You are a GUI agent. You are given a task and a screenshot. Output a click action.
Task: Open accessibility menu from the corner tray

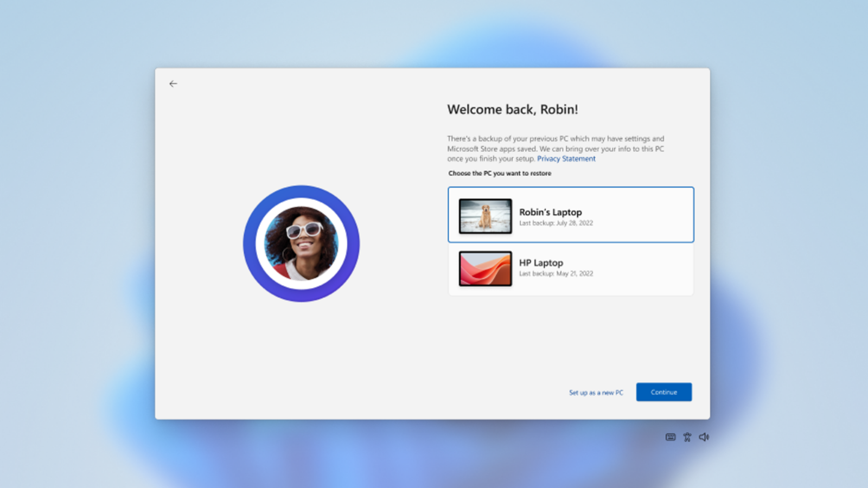(x=687, y=436)
